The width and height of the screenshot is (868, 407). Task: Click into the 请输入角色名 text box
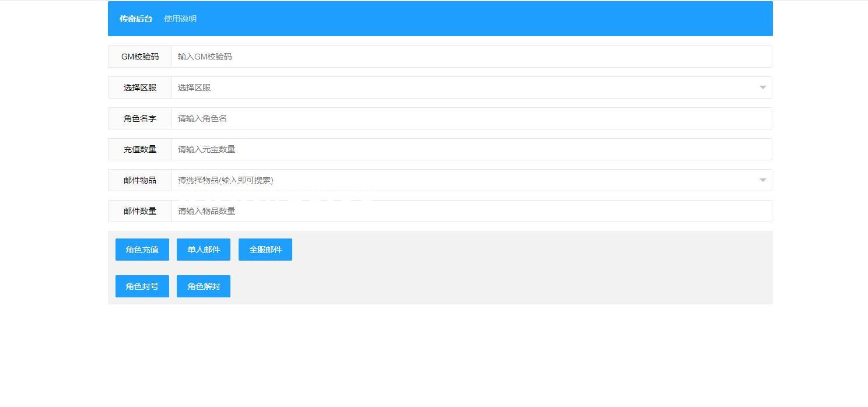471,118
